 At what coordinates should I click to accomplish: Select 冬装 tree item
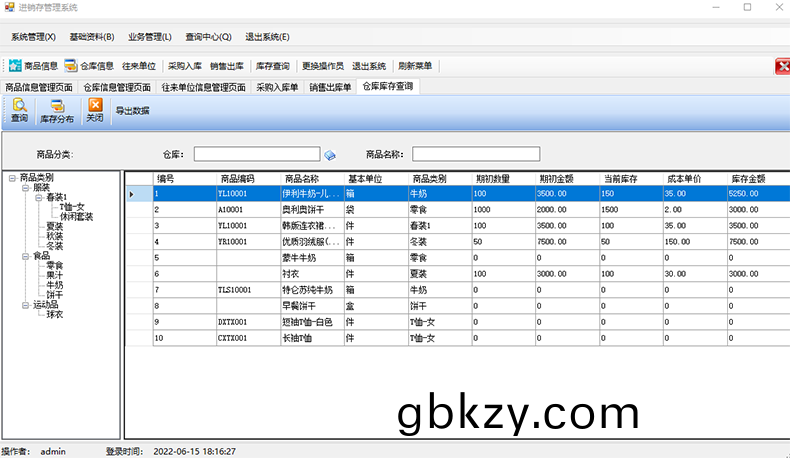(54, 246)
